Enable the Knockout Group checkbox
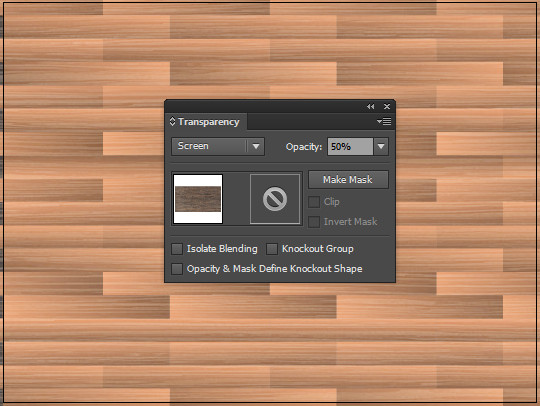 click(x=272, y=249)
